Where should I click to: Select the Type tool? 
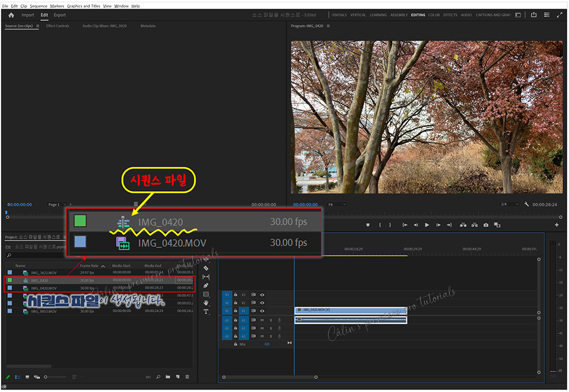click(206, 311)
